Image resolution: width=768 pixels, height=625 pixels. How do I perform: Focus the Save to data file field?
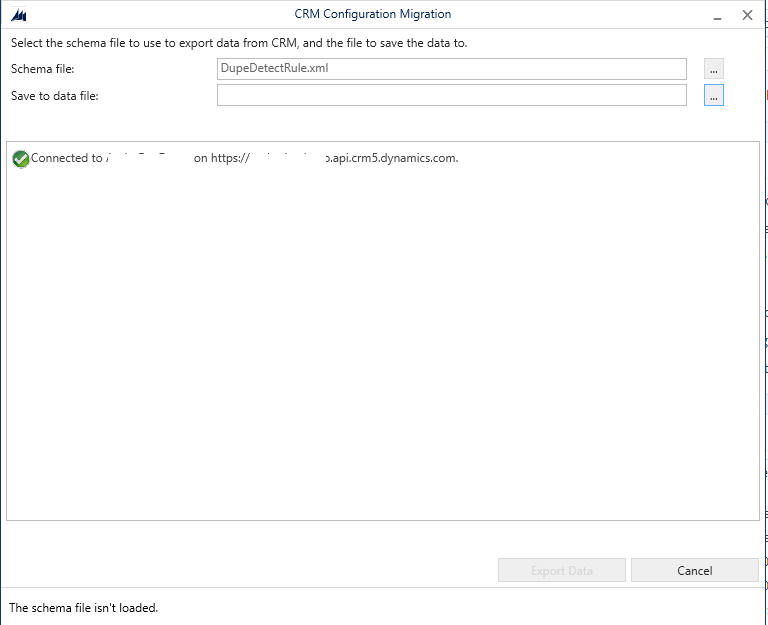click(451, 96)
